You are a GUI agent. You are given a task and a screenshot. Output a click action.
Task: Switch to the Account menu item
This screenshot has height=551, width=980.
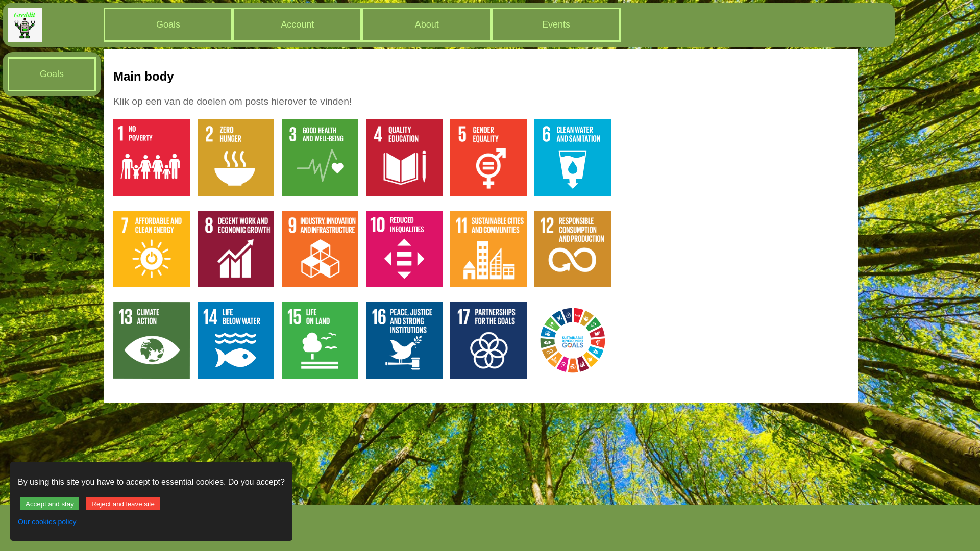point(298,24)
